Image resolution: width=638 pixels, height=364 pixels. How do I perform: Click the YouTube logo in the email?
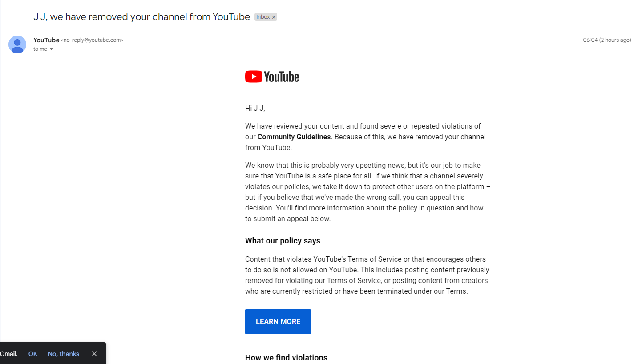pyautogui.click(x=272, y=77)
